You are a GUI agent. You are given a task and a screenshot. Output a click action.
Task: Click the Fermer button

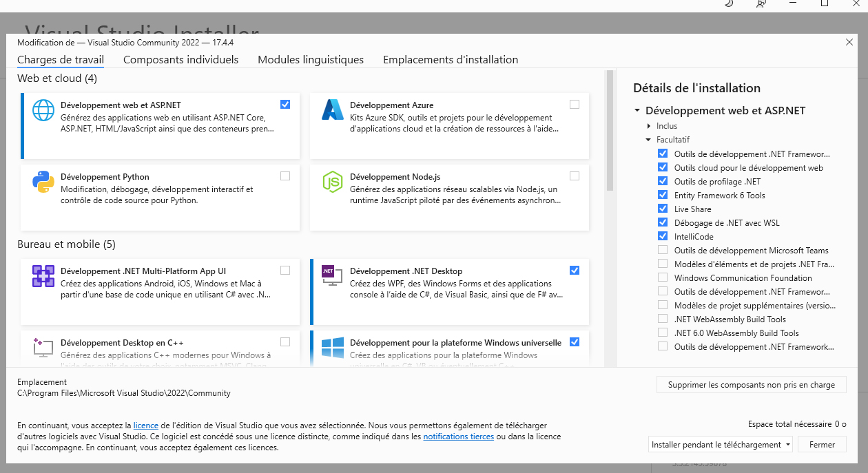[822, 445]
